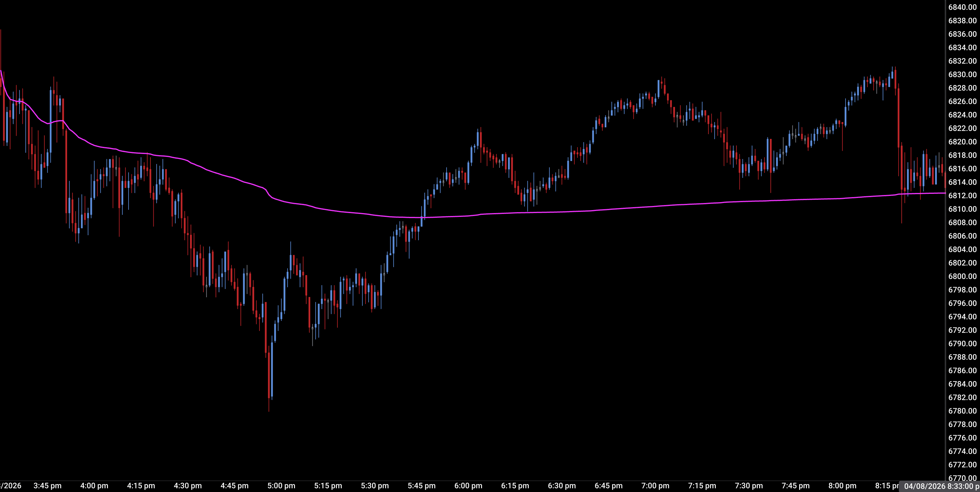Screen dimensions: 980x492
Task: Click the 6800.00 price axis label
Action: tap(962, 276)
